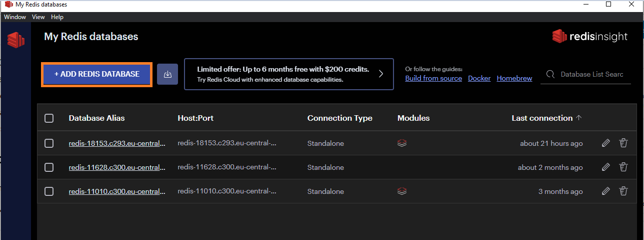
Task: Delete the redis-11010 database via trash icon
Action: 623,191
